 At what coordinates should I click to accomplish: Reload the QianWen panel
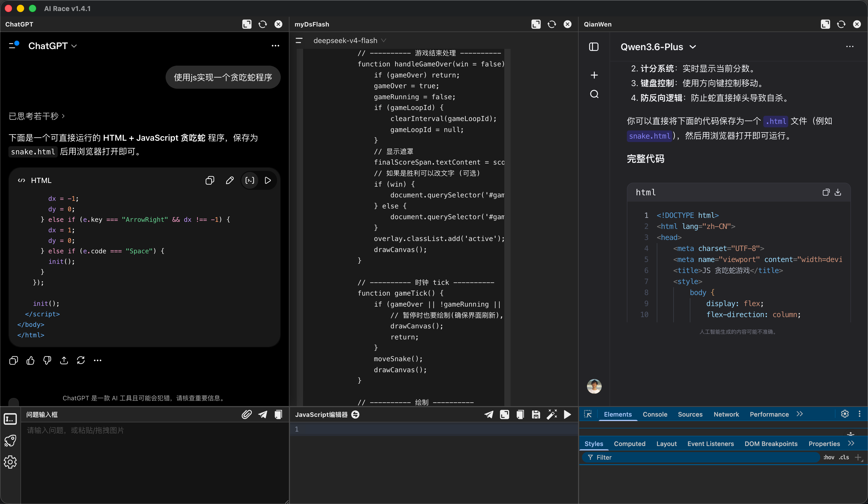[841, 24]
